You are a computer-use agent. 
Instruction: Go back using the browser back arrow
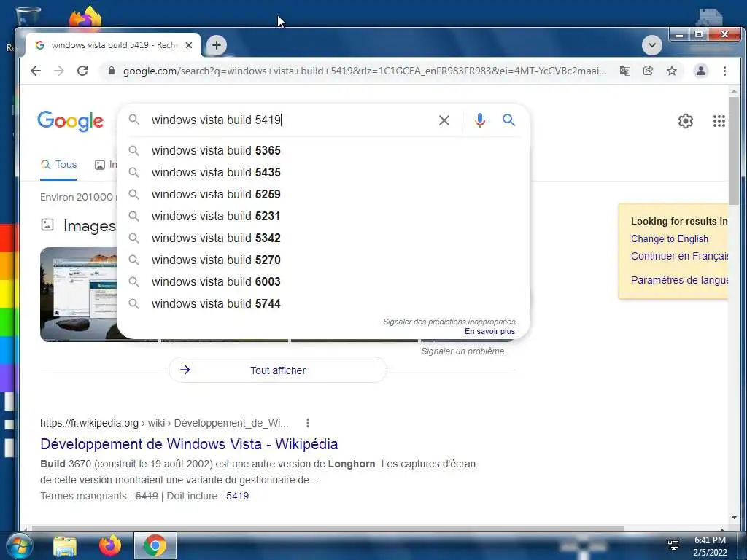[x=36, y=71]
